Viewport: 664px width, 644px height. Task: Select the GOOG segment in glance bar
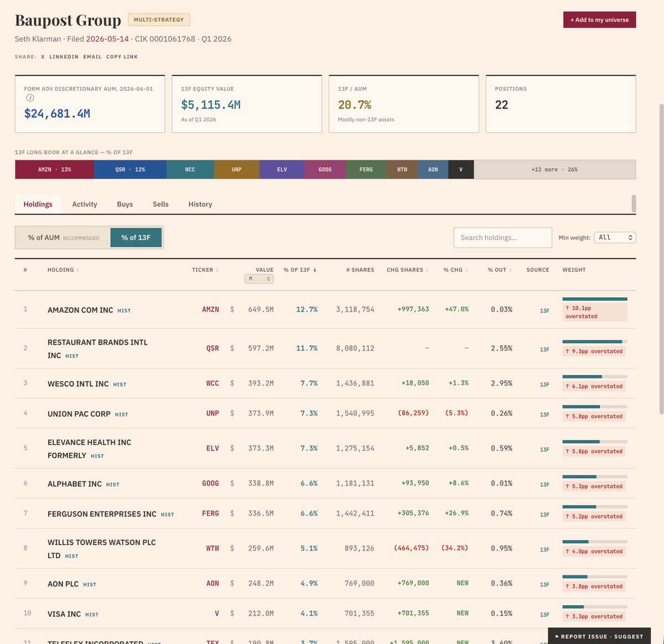click(x=325, y=169)
